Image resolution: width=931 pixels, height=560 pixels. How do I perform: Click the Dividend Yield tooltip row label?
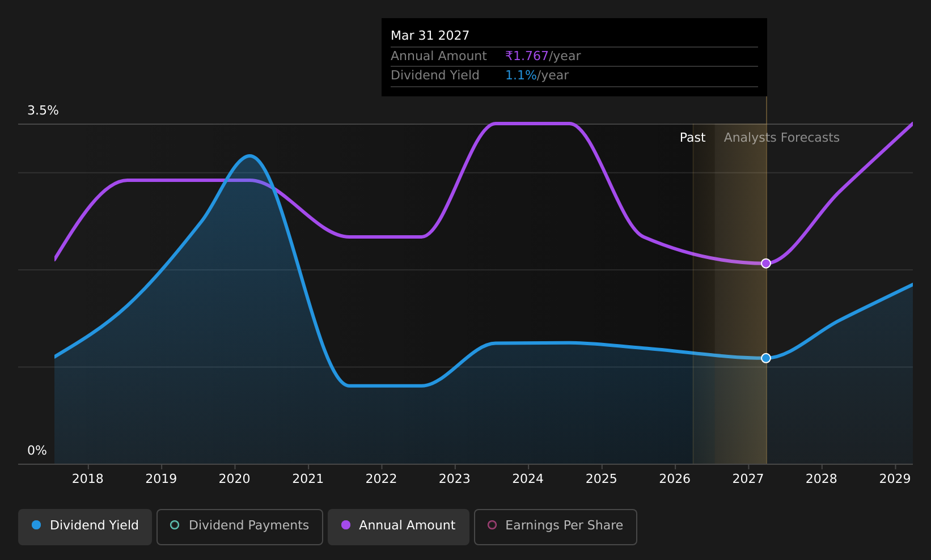point(435,75)
